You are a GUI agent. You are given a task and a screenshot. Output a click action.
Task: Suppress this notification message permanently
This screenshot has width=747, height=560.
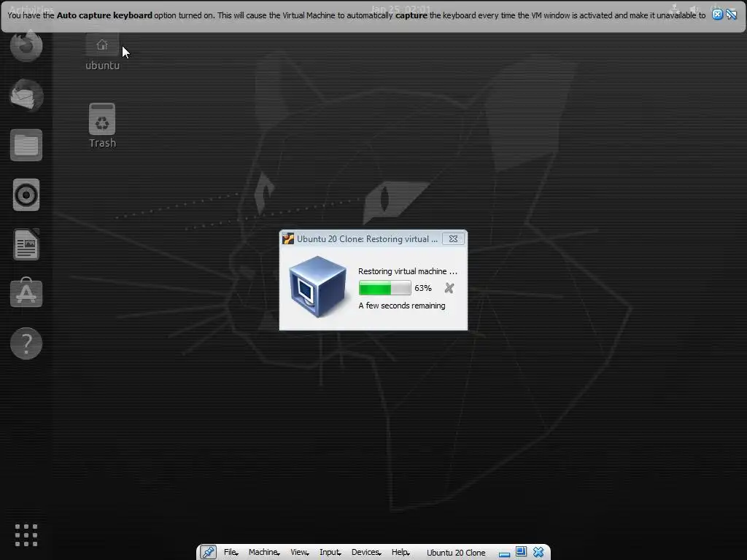pos(731,15)
